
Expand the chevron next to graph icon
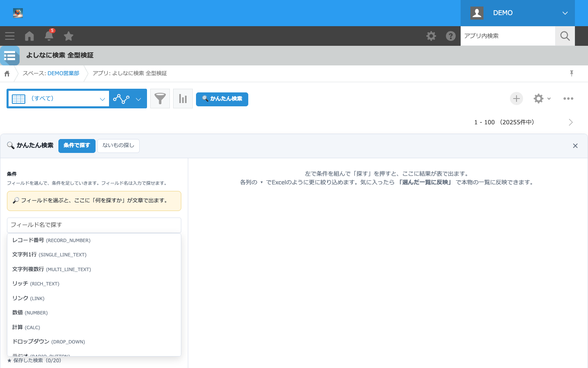coord(138,99)
